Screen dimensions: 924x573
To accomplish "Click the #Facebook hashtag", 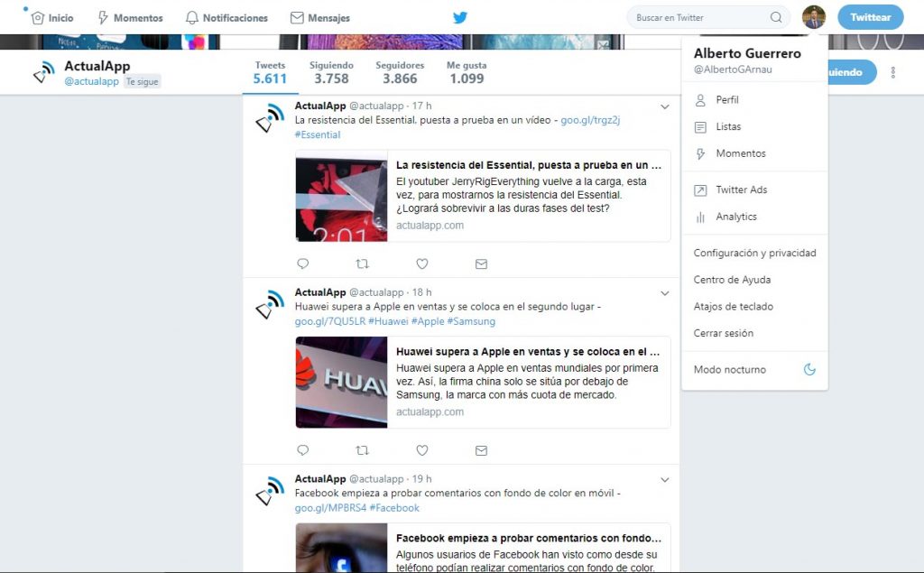I will click(x=394, y=507).
